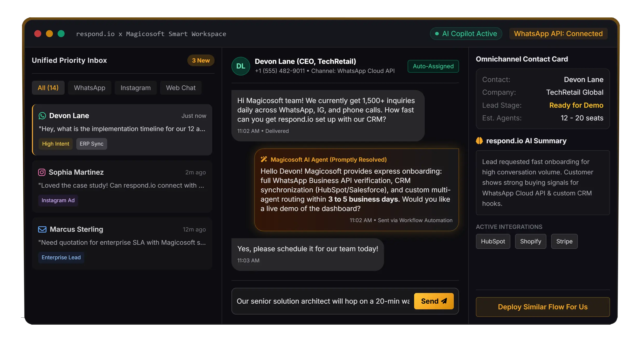Image resolution: width=644 pixels, height=348 pixels.
Task: Click the '11:02 AM • Delivered' status text
Action: [263, 131]
